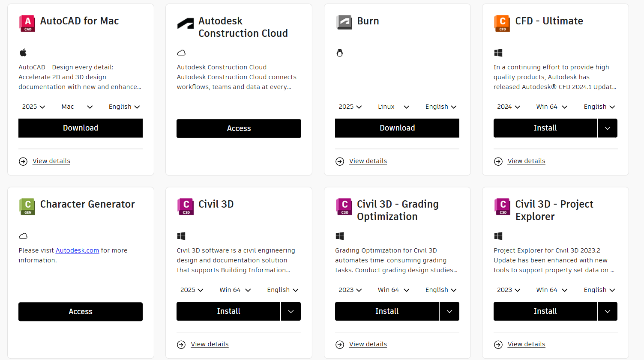Click the Linux penguin icon under Burn

[x=340, y=53]
